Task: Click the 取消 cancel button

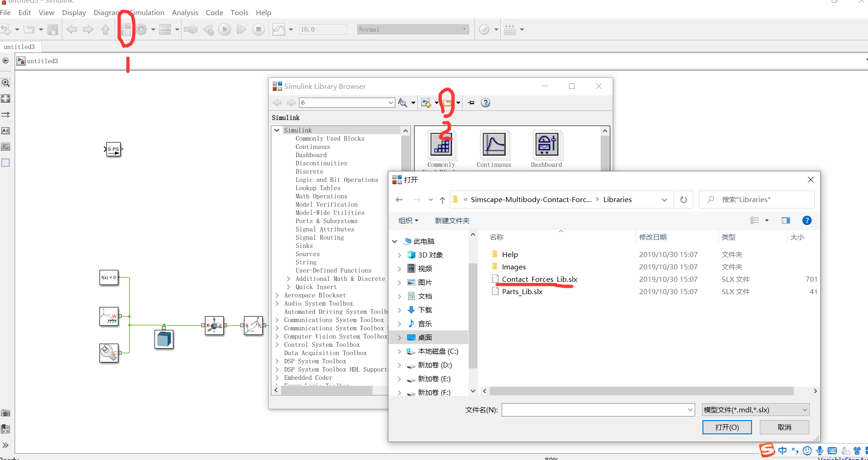Action: (785, 427)
